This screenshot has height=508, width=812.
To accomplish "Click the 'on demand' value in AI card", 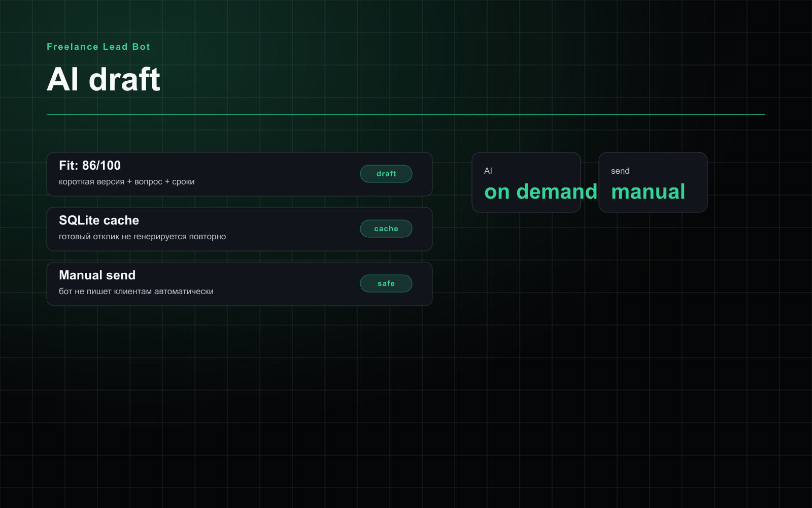I will (x=541, y=192).
